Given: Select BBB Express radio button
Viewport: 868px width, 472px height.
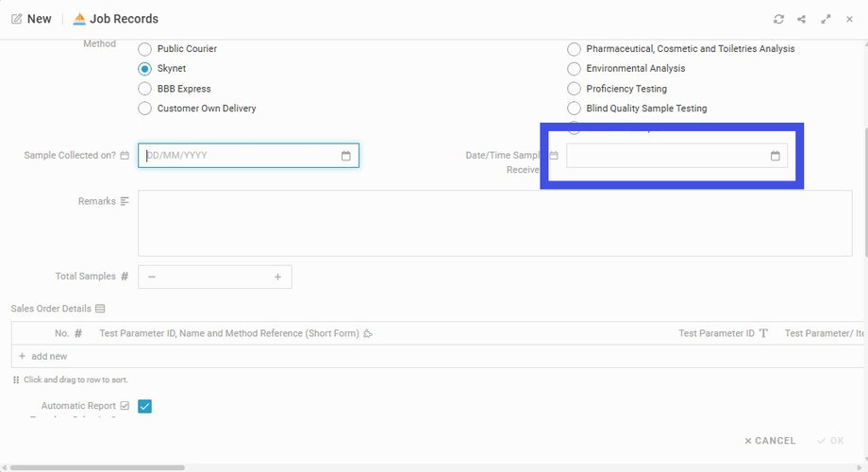Looking at the screenshot, I should click(x=144, y=89).
